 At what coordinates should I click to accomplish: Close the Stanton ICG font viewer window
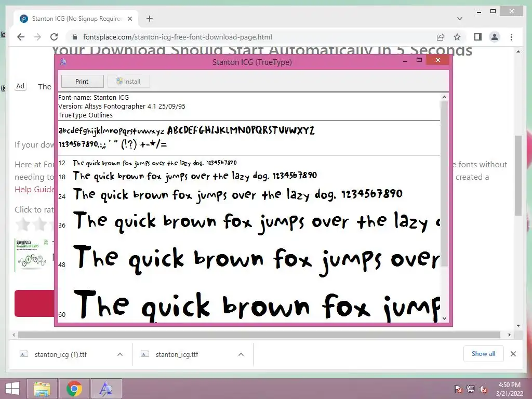(438, 60)
